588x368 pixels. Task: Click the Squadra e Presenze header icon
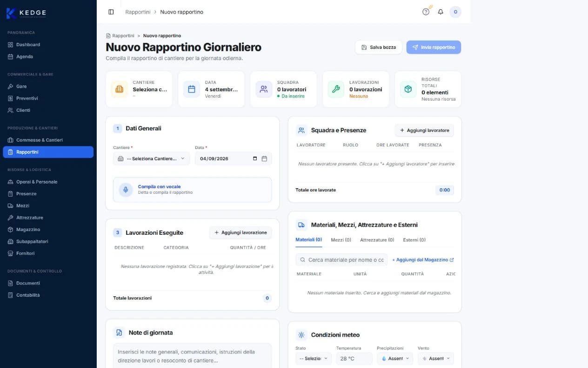(x=301, y=130)
